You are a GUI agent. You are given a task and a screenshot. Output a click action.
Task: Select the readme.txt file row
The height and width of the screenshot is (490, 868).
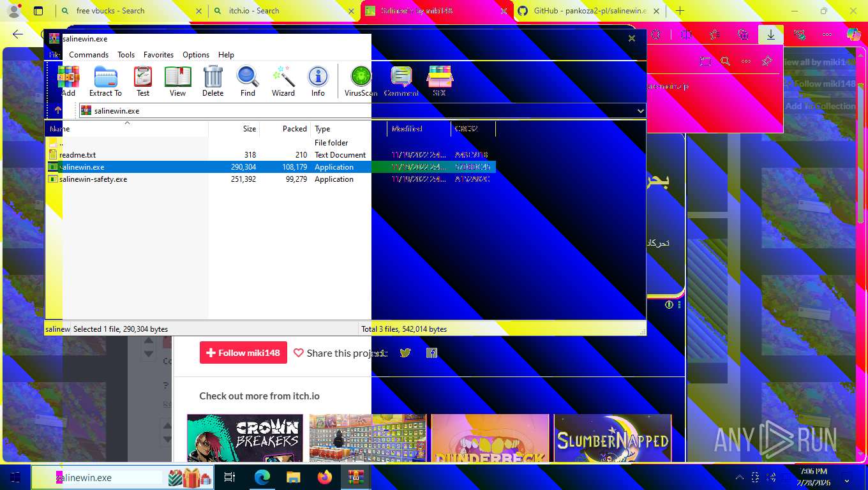pyautogui.click(x=271, y=155)
